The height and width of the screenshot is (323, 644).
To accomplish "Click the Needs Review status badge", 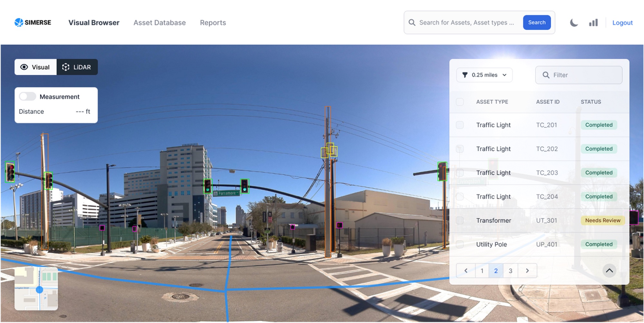I will pyautogui.click(x=602, y=220).
